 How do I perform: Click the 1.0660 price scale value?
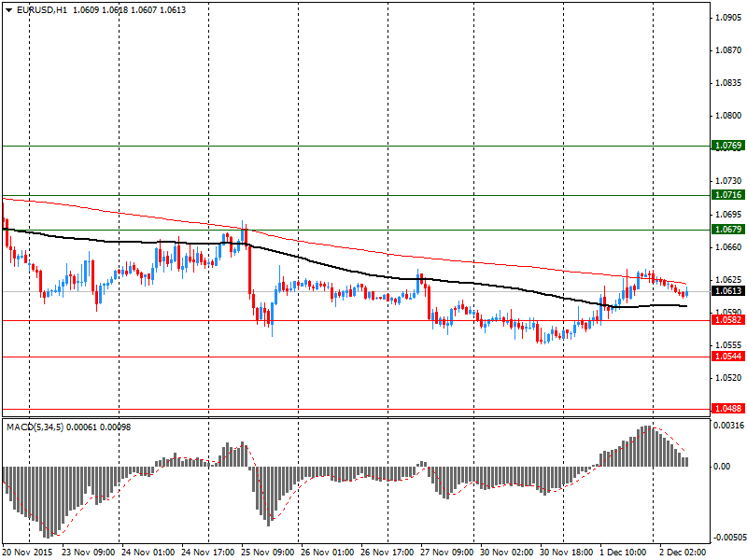pos(729,247)
